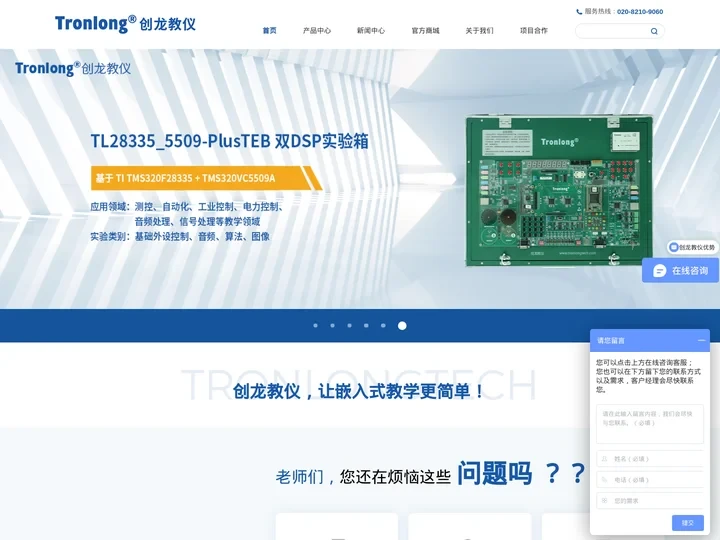Click the 应用领域 description text

pyautogui.click(x=188, y=214)
